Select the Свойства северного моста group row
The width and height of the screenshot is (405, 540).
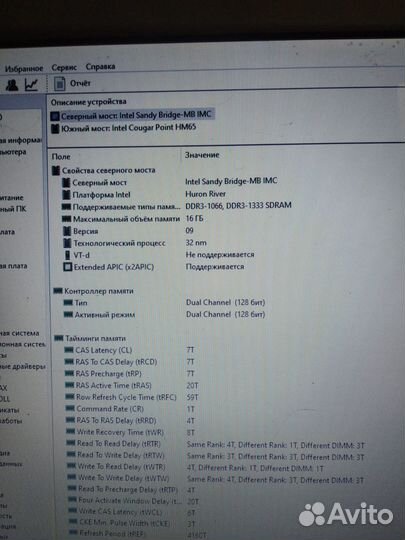pos(108,170)
